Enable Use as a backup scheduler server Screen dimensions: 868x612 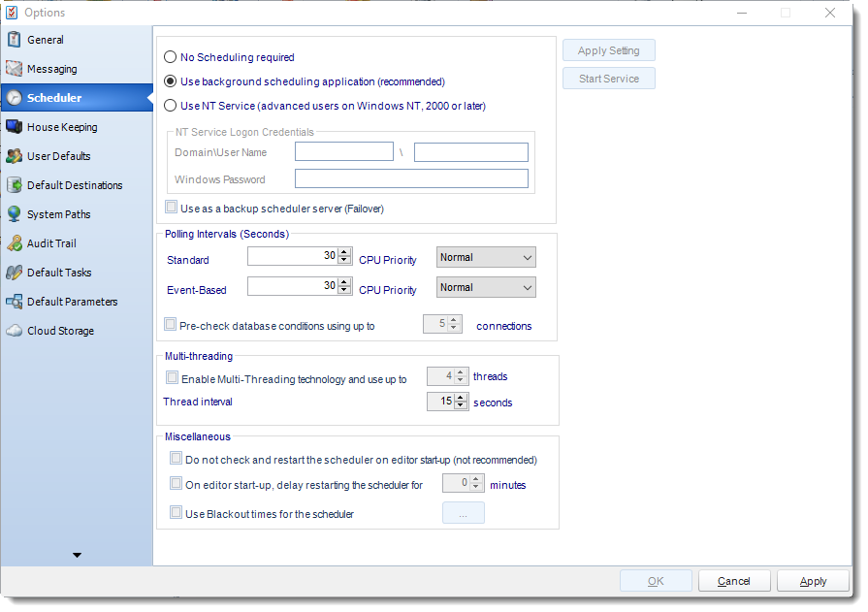(x=171, y=208)
